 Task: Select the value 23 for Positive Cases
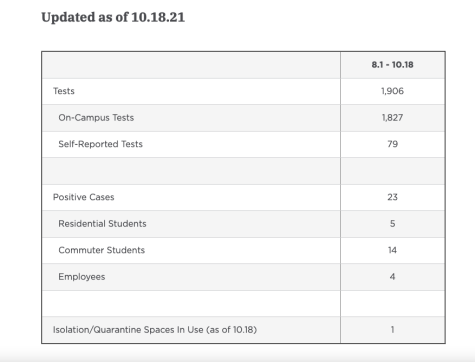tap(392, 197)
